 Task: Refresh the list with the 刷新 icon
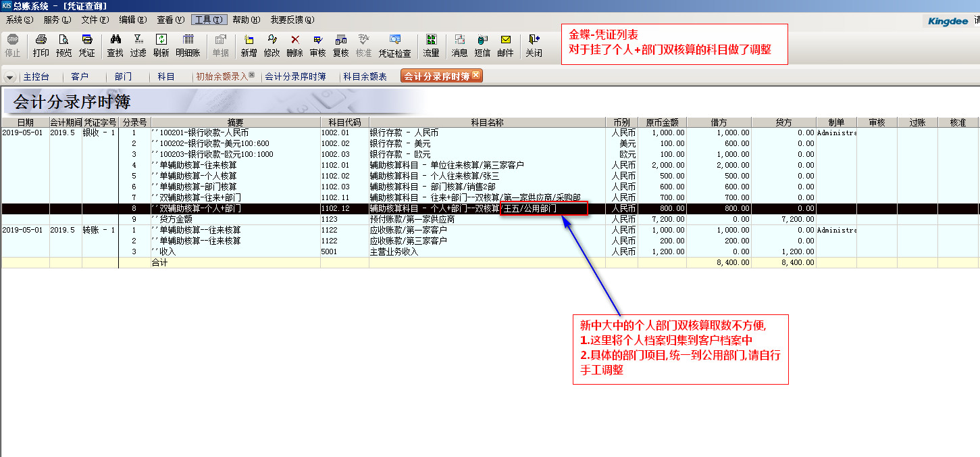tap(161, 45)
